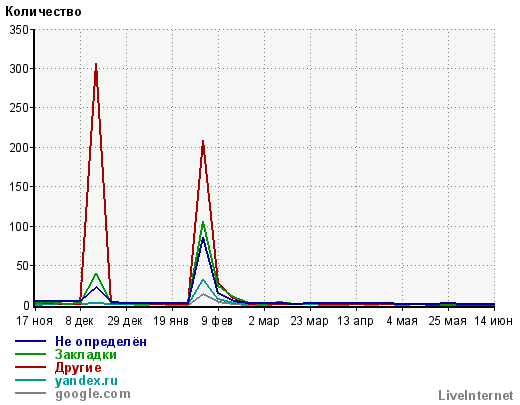The image size is (520, 405).
Task: Click the gray google.com legend line
Action: pos(30,393)
